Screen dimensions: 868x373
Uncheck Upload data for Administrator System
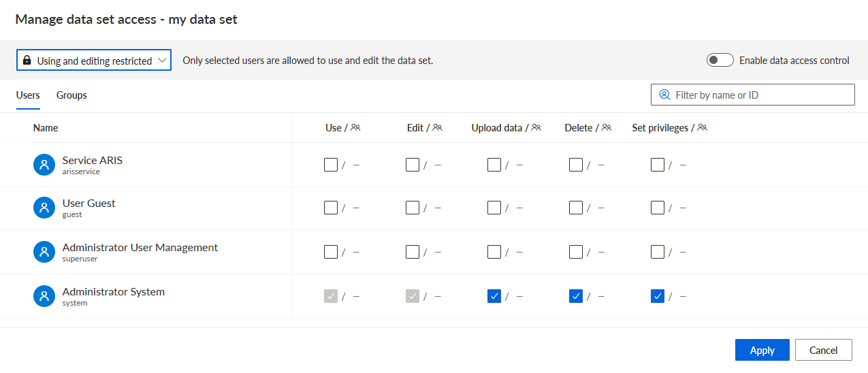[x=494, y=296]
